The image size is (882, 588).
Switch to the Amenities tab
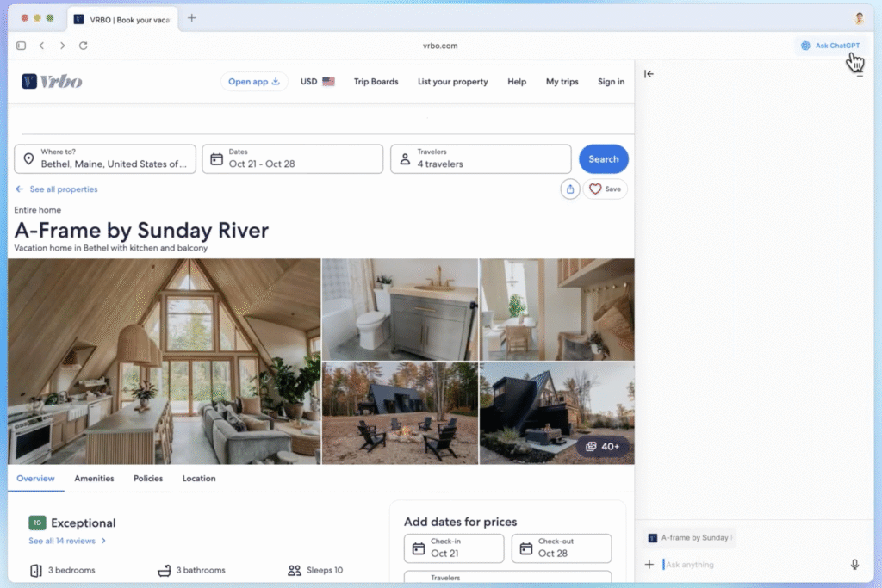(94, 479)
